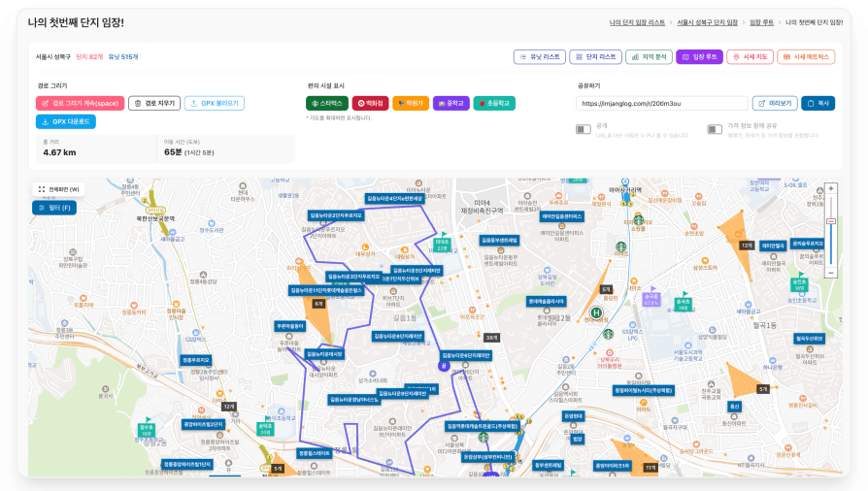
Task: Toggle 백화점 amenity display
Action: [x=369, y=103]
